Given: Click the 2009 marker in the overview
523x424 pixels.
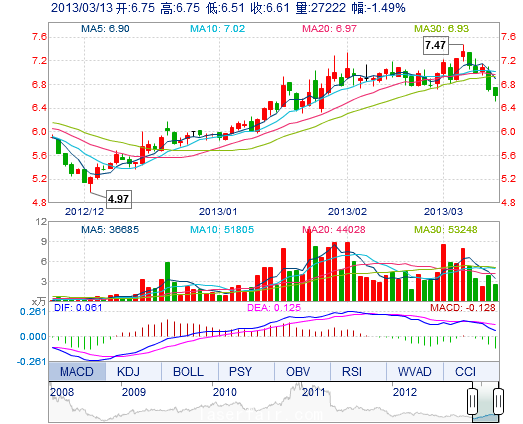Looking at the screenshot, I should tap(134, 392).
